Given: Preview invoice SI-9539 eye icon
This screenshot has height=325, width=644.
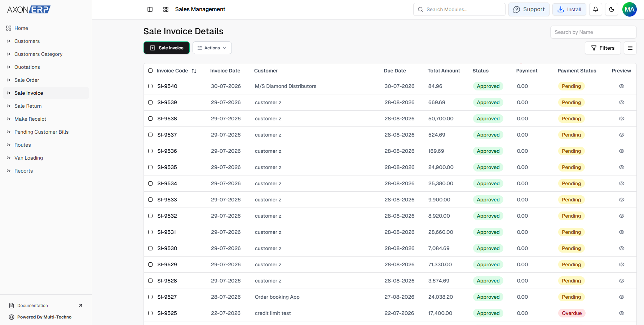Looking at the screenshot, I should tap(622, 102).
